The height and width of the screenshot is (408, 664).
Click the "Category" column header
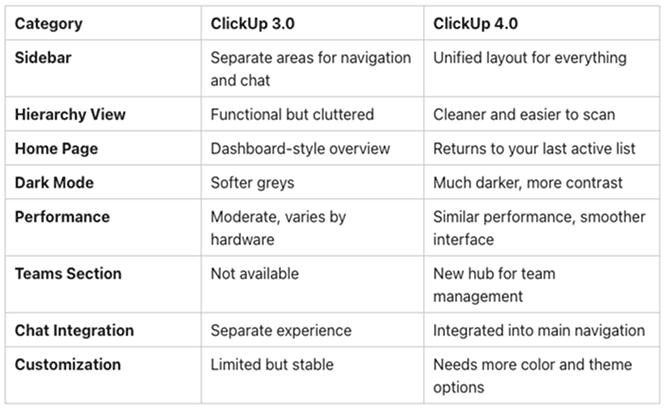[49, 23]
